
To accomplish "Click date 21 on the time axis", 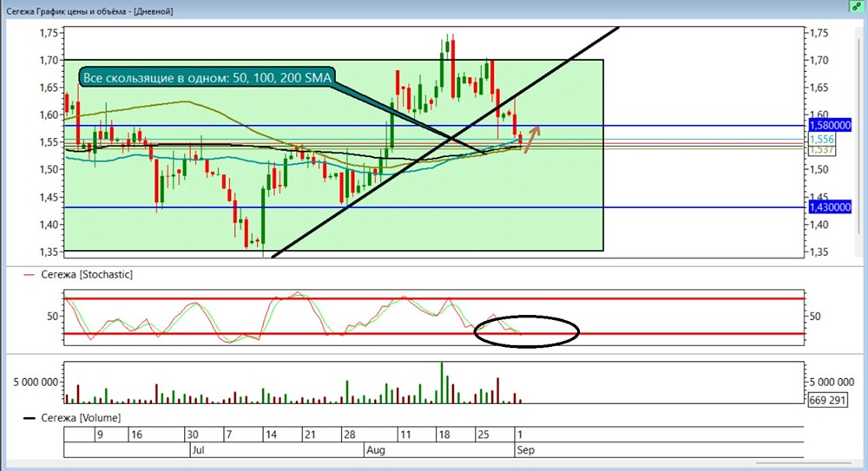I will pyautogui.click(x=310, y=435).
